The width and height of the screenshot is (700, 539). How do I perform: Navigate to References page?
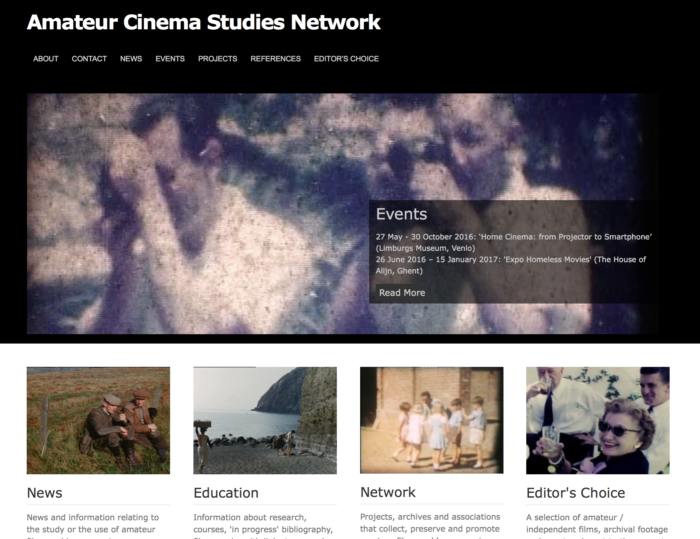[275, 59]
